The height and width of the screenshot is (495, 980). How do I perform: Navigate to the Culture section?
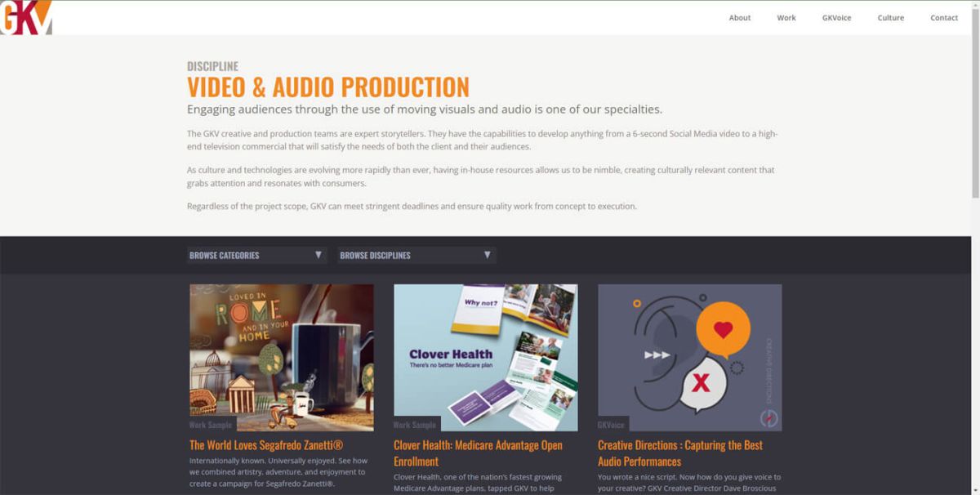pos(891,17)
